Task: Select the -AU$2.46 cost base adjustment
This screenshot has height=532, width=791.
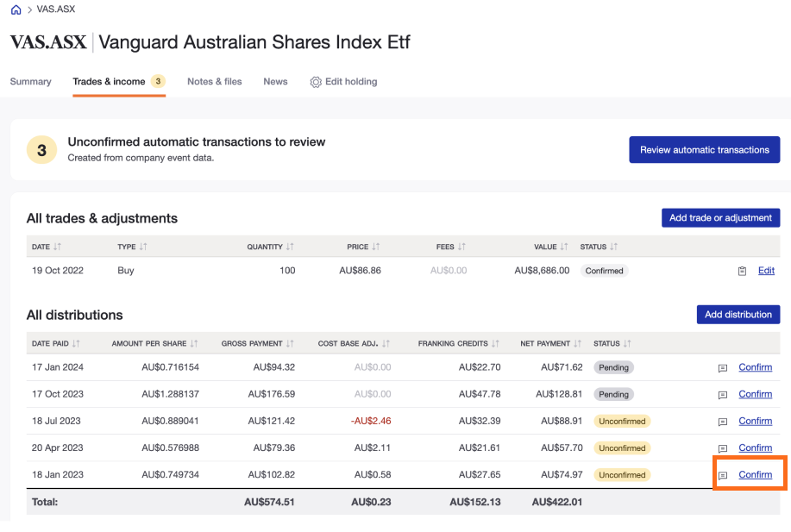Action: click(371, 421)
